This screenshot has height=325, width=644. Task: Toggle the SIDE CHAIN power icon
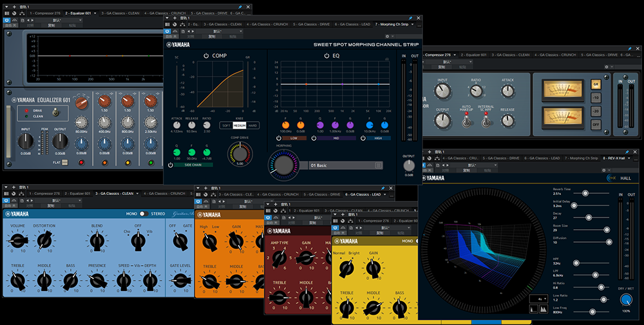pos(171,165)
